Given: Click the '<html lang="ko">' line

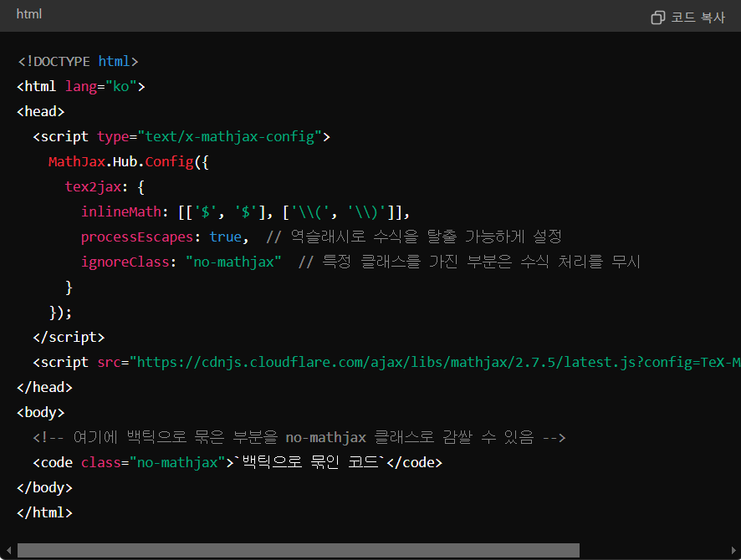Looking at the screenshot, I should click(81, 86).
